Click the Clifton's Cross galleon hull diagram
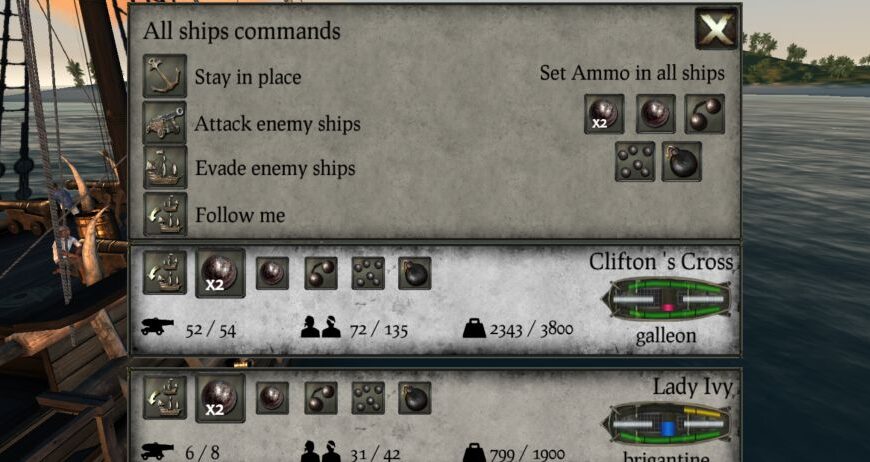This screenshot has height=462, width=870. click(667, 299)
